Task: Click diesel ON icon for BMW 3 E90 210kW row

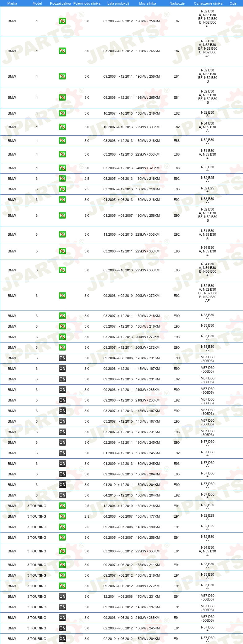Action: click(62, 390)
